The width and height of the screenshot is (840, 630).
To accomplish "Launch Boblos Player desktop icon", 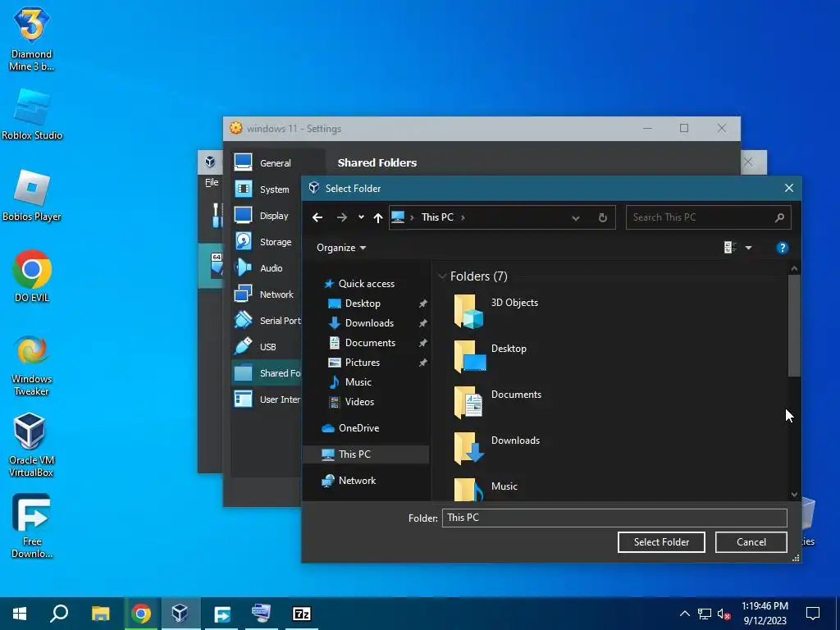I will [x=32, y=195].
